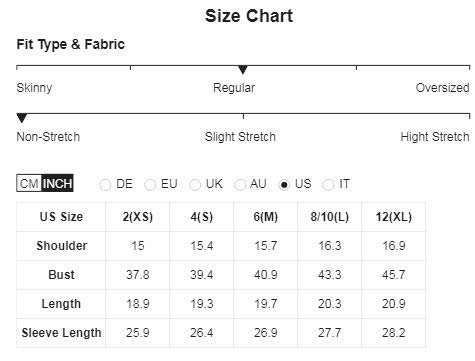The image size is (475, 361).
Task: Click the 8/10(L) size column header
Action: [330, 217]
